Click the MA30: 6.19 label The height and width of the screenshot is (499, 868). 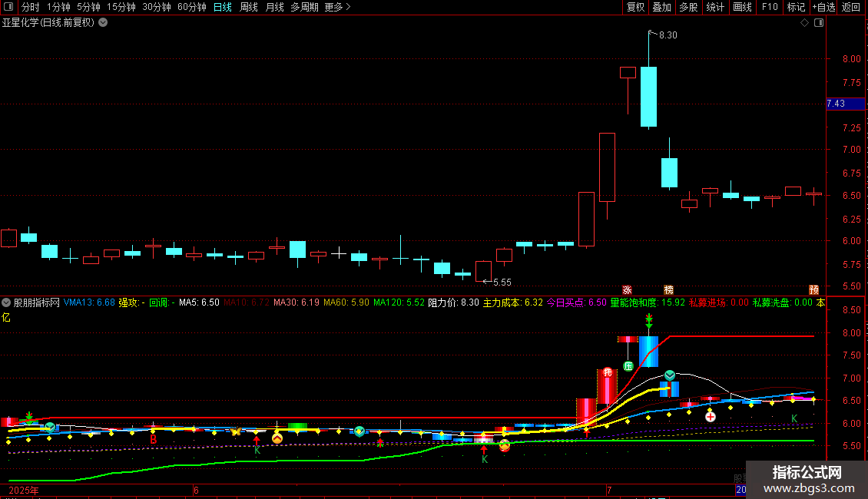pos(297,302)
